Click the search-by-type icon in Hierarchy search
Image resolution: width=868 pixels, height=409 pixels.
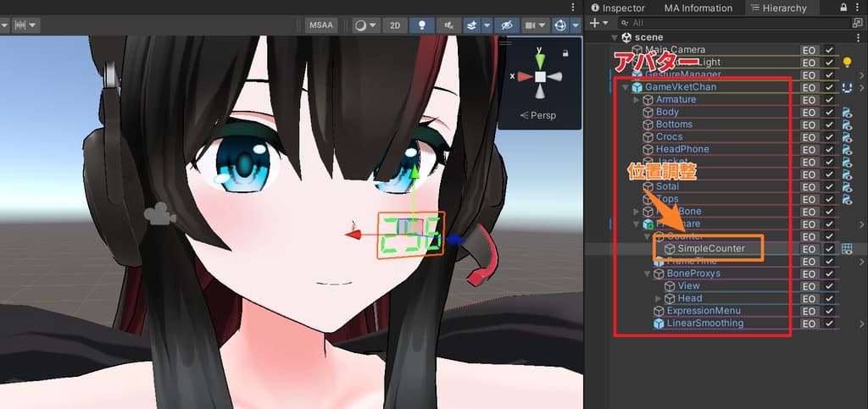click(x=858, y=23)
